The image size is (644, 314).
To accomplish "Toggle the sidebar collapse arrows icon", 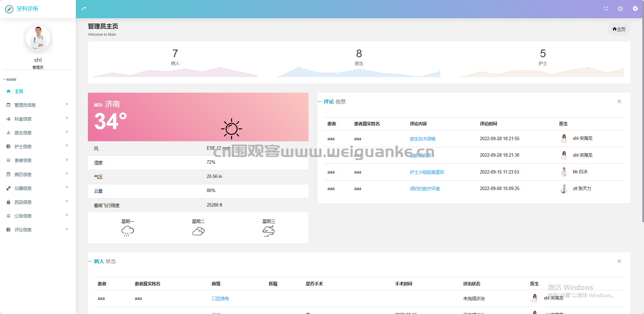I will pyautogui.click(x=84, y=8).
